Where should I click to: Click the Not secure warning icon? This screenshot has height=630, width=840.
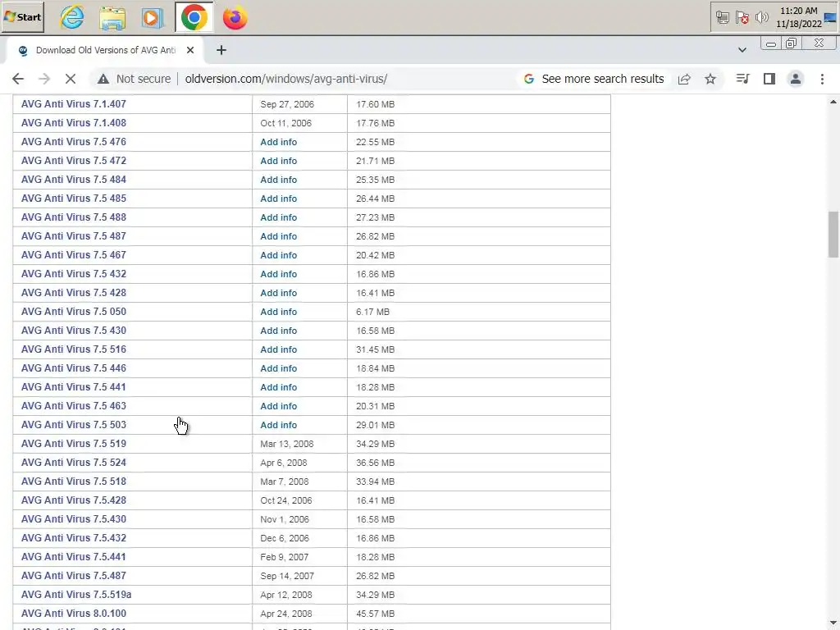(x=103, y=79)
